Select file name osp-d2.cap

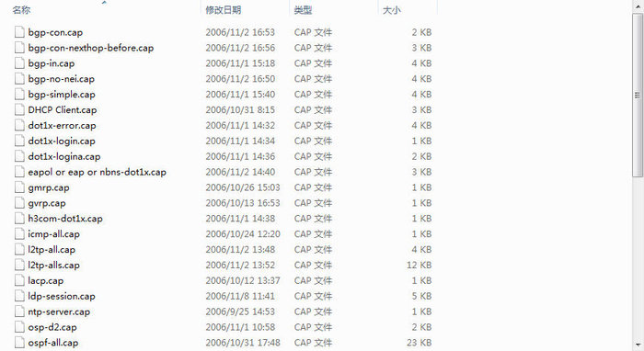coord(52,327)
